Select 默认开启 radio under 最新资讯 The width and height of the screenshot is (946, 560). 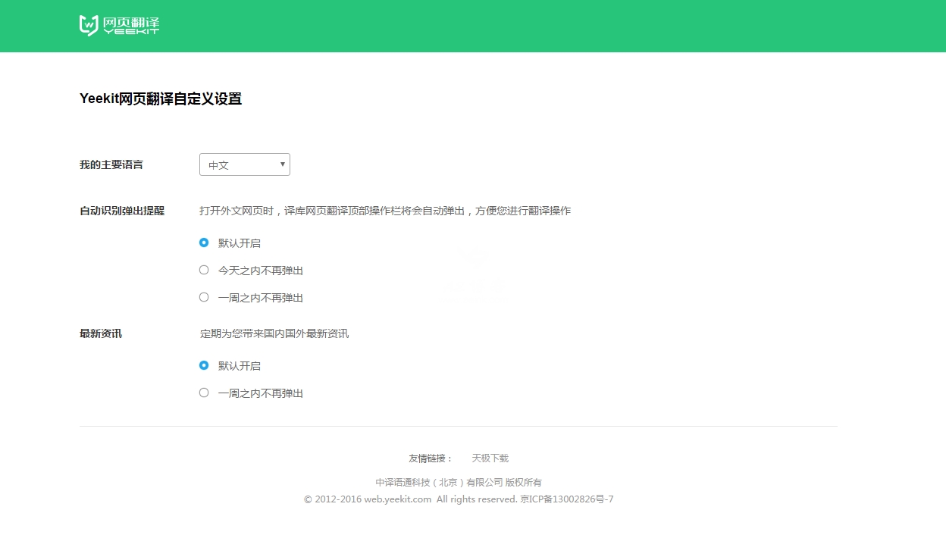(204, 365)
